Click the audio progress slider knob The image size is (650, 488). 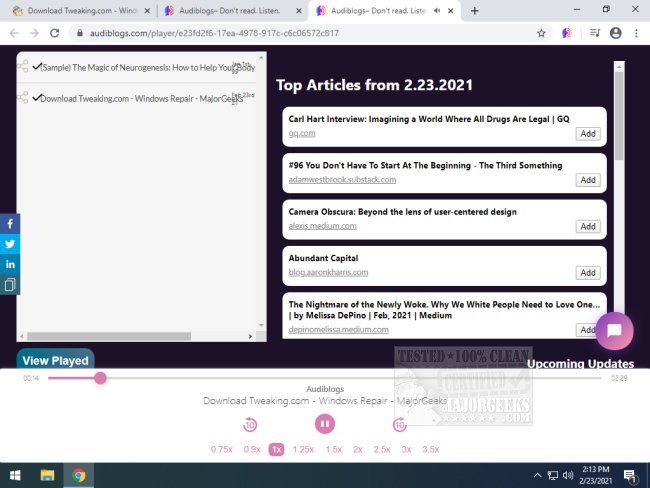[x=100, y=378]
